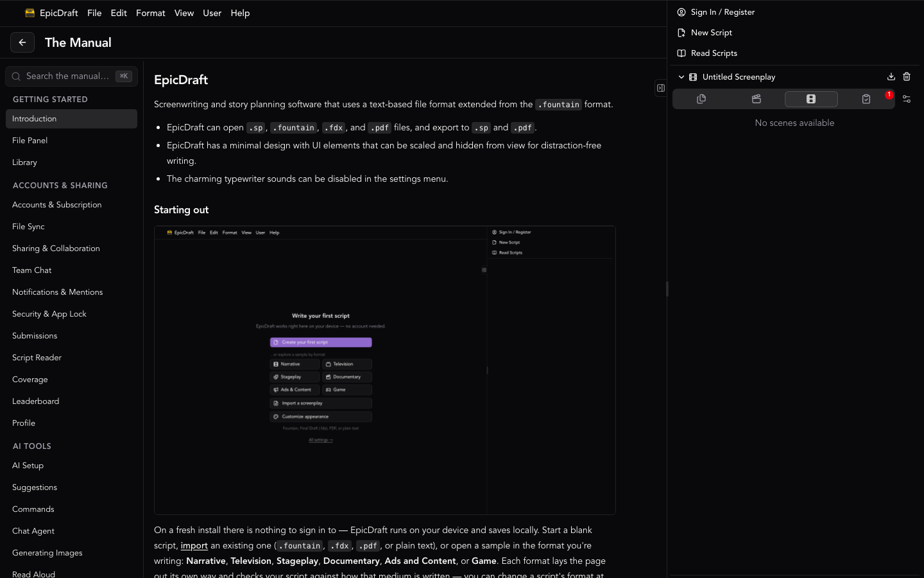Open the stacked pages tab icon
924x578 pixels.
point(701,99)
